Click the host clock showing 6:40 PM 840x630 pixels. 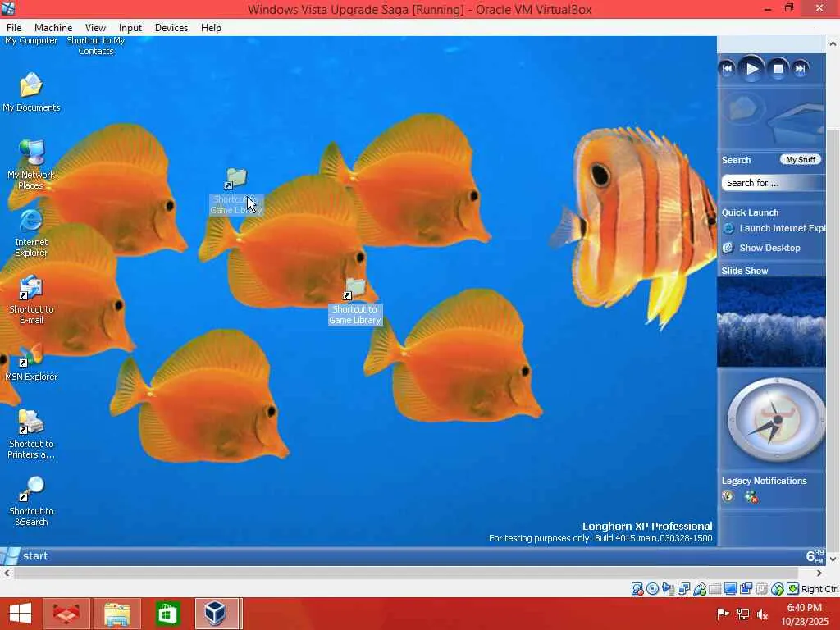pos(805,614)
